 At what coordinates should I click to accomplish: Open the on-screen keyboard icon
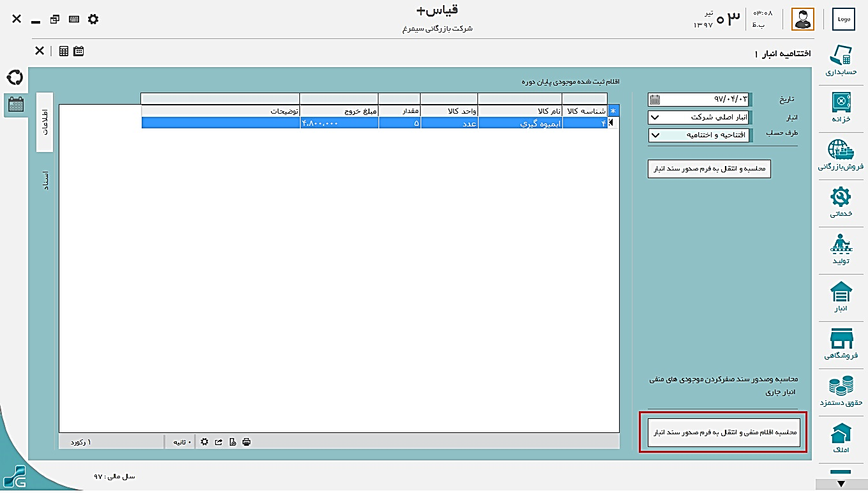click(74, 19)
